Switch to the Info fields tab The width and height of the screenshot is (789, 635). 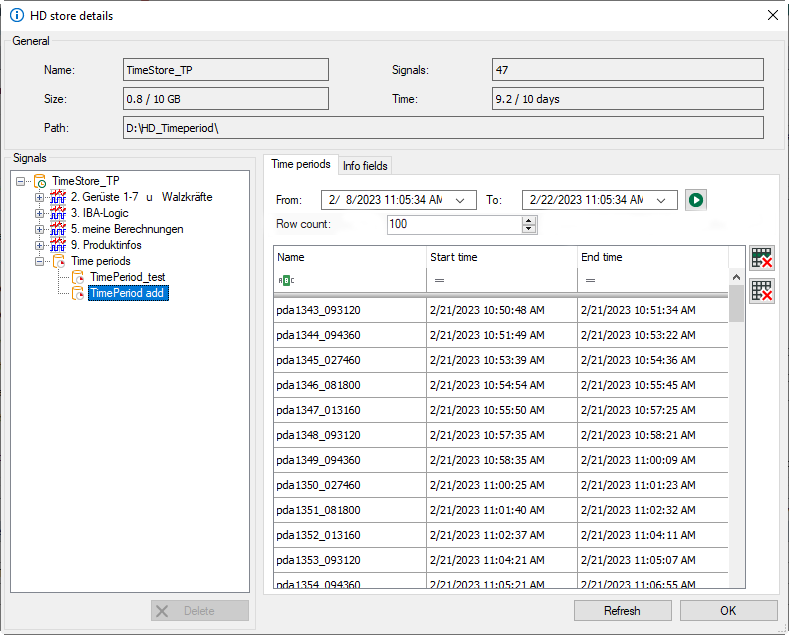coord(365,165)
